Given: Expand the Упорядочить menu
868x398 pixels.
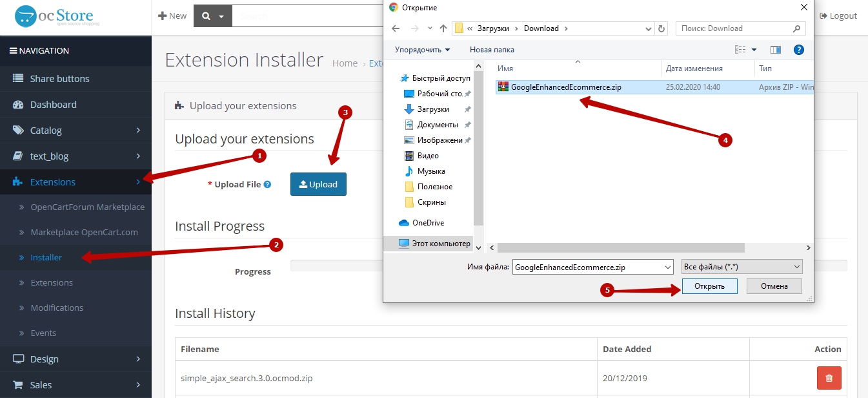Looking at the screenshot, I should tap(423, 50).
